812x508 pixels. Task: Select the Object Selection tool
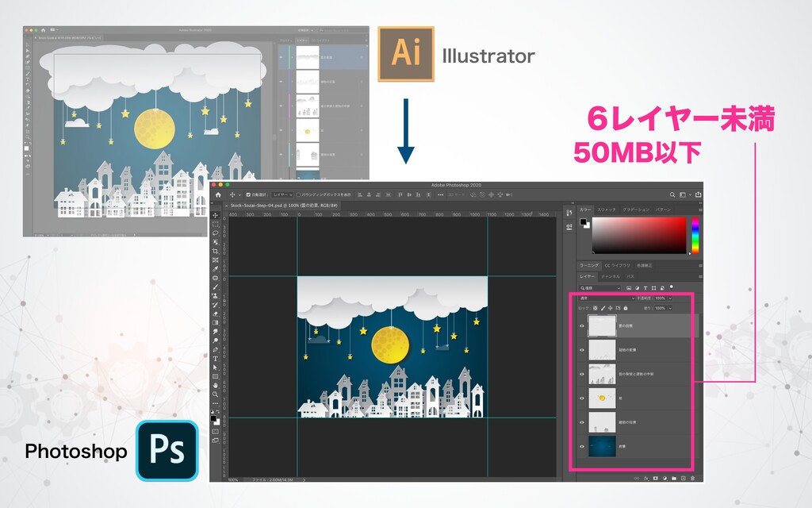pos(216,242)
